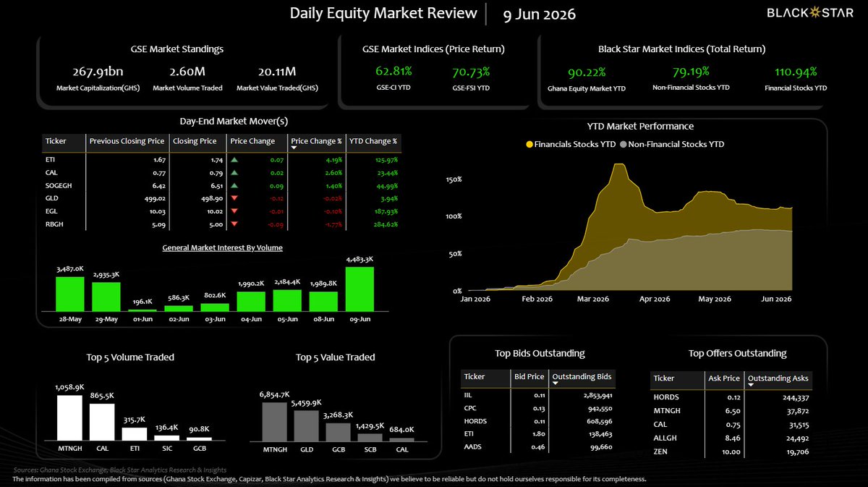Select the 28-May volume bar
Image resolution: width=868 pixels, height=487 pixels.
(x=70, y=294)
